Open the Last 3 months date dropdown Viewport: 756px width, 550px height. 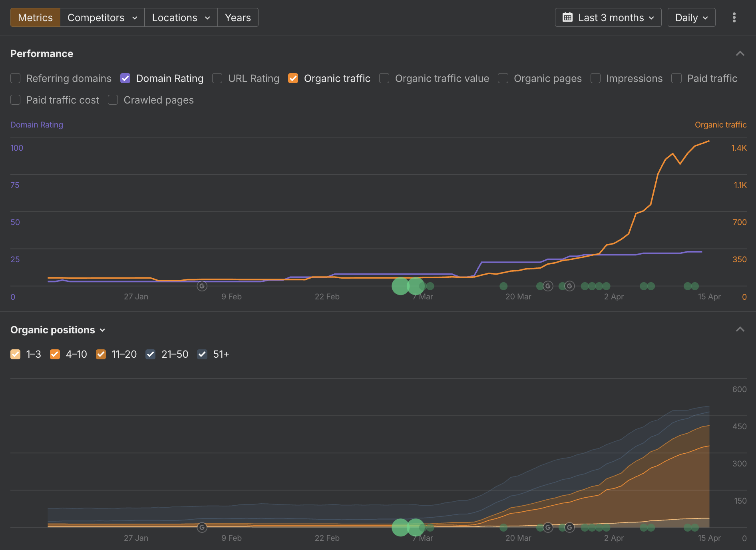click(x=608, y=18)
